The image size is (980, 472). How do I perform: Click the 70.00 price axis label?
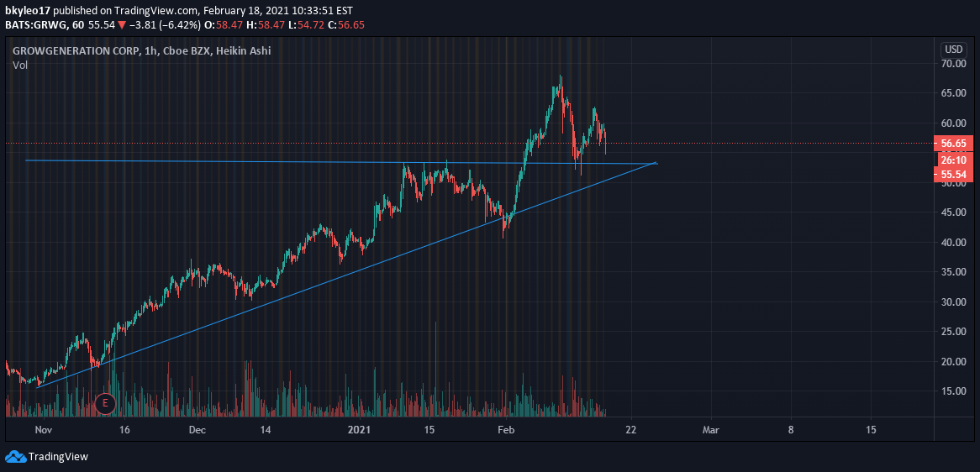tap(956, 64)
